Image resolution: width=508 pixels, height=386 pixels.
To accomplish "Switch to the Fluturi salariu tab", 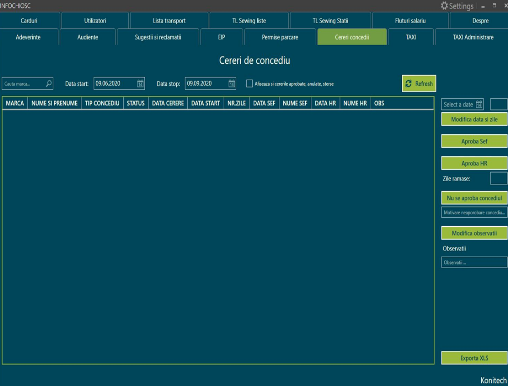I will click(410, 21).
